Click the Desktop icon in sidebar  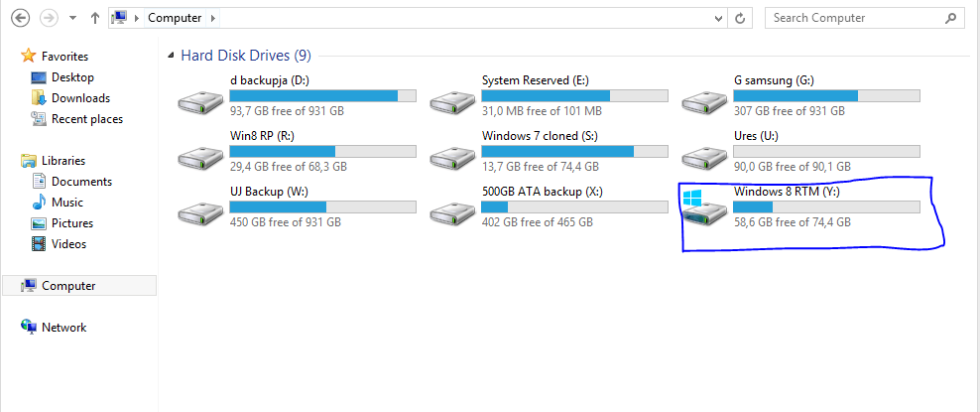pos(39,77)
